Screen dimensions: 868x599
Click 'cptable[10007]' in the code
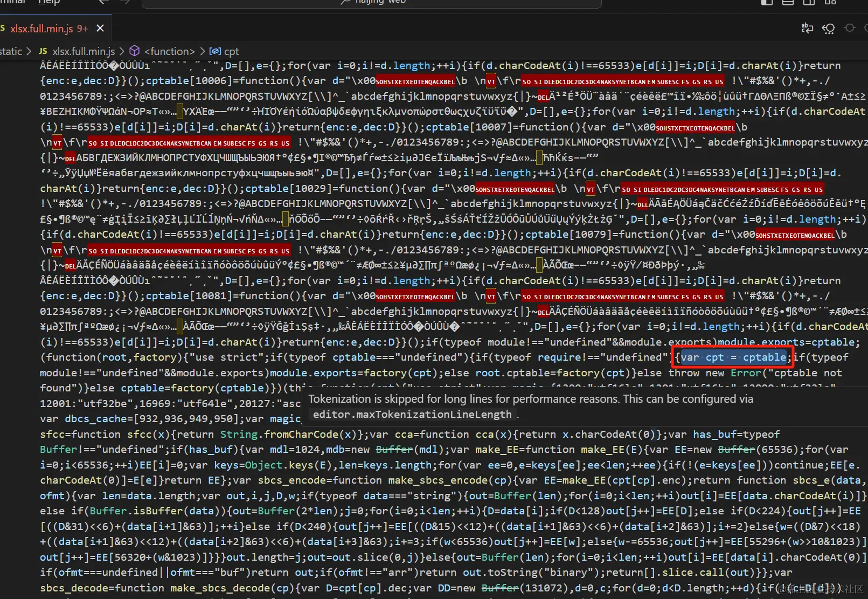point(469,127)
